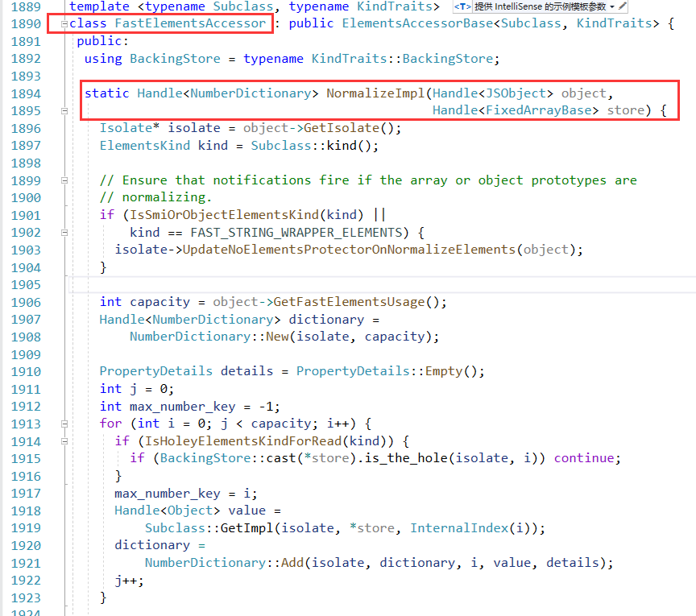696x616 pixels.
Task: Click 'IsHoleyElementsKindForRead' on line 1914
Action: (242, 441)
